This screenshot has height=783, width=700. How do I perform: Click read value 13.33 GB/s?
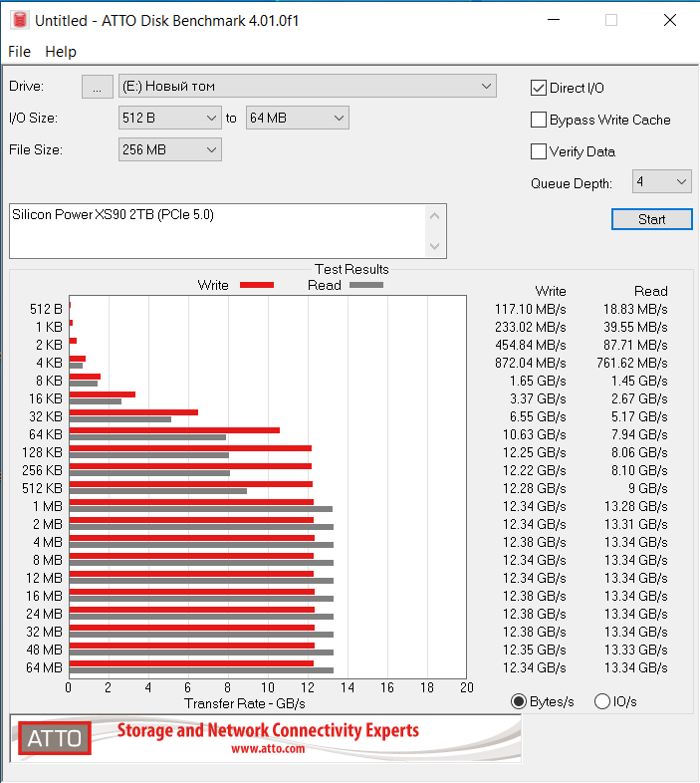(x=635, y=650)
